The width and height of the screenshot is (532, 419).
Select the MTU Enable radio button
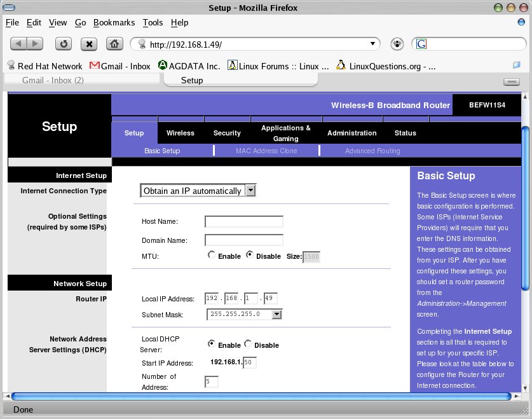click(212, 255)
